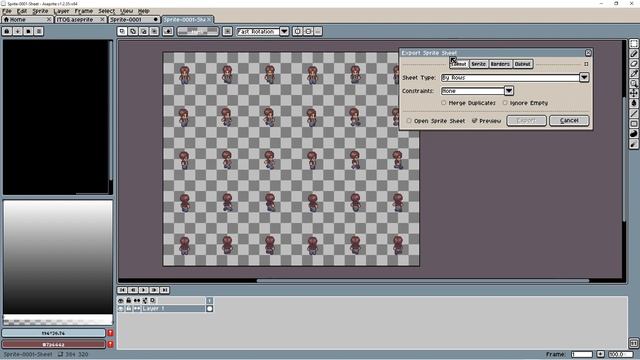Close the Export Sprite Sheet dialog
The image size is (640, 360).
click(588, 53)
